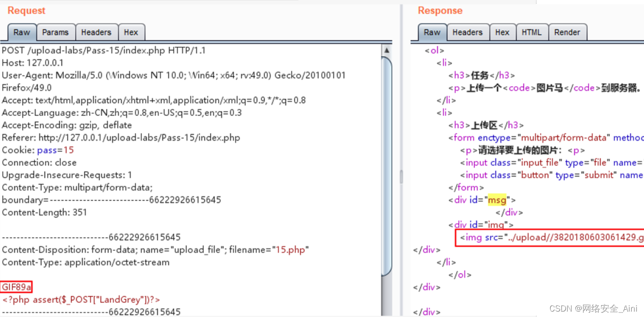Open the Request Headers tab
644x317 pixels.
tap(96, 32)
